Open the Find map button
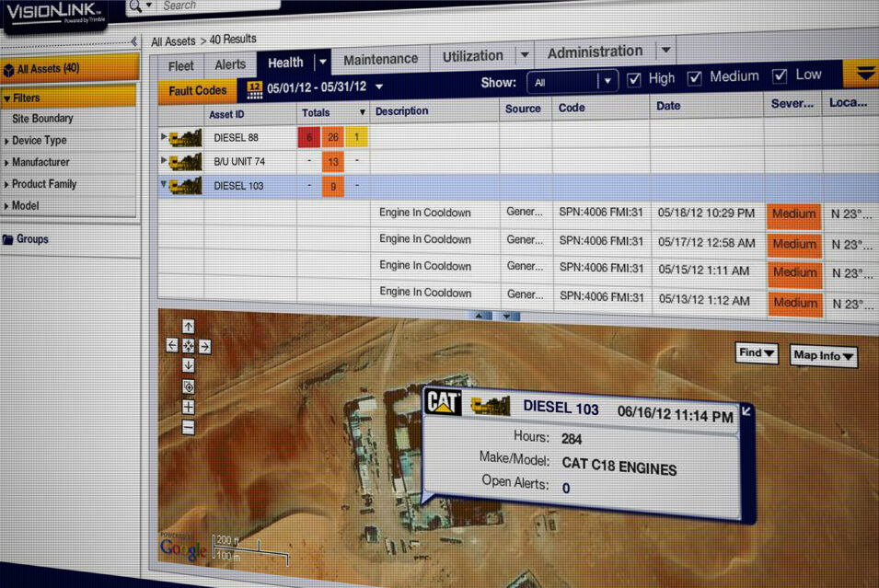 coord(757,353)
